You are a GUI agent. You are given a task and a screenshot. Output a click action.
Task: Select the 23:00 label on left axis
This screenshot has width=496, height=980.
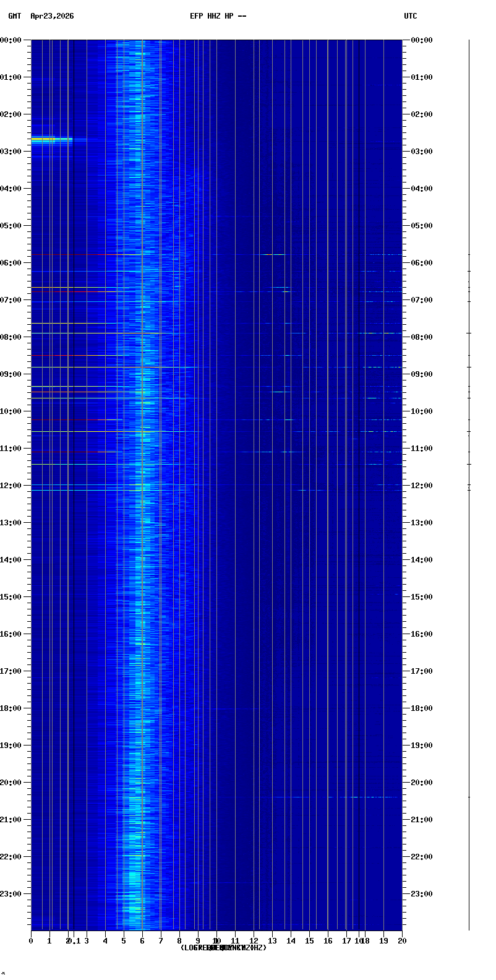(x=11, y=894)
